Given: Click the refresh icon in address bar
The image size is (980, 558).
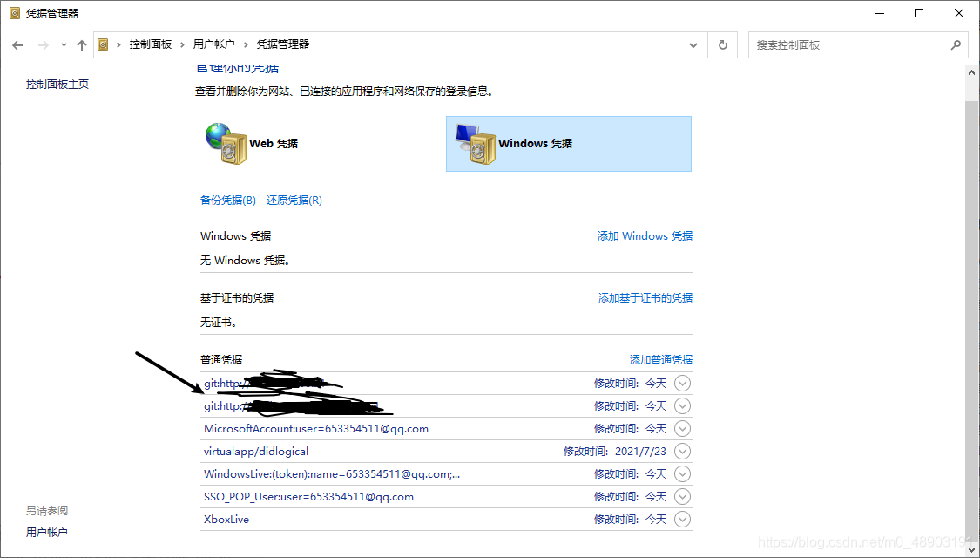Looking at the screenshot, I should point(723,44).
